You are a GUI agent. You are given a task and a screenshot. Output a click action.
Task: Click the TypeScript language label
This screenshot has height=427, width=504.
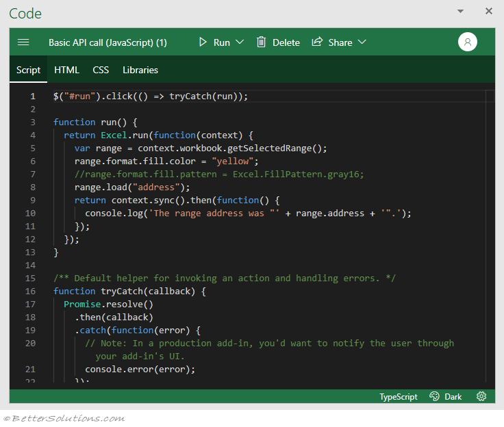[399, 397]
